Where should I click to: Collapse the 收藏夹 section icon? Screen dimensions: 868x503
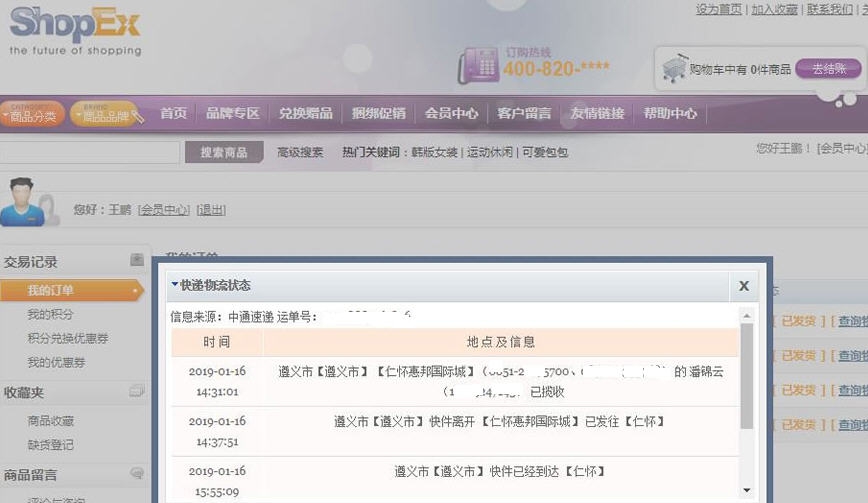tap(137, 391)
